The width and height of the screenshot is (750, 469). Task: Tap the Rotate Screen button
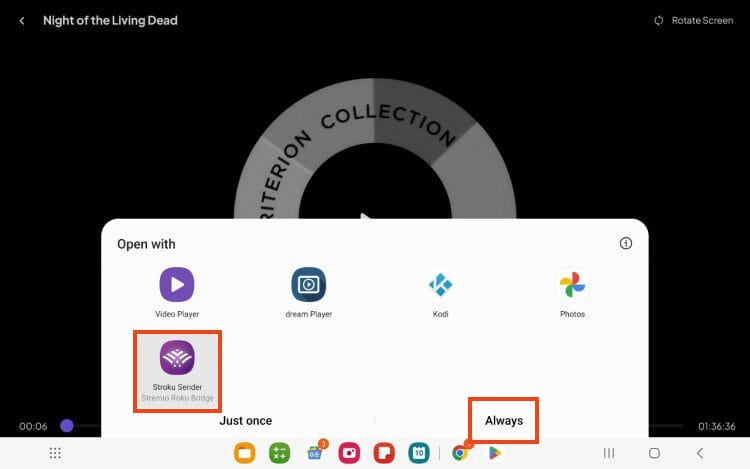[693, 20]
